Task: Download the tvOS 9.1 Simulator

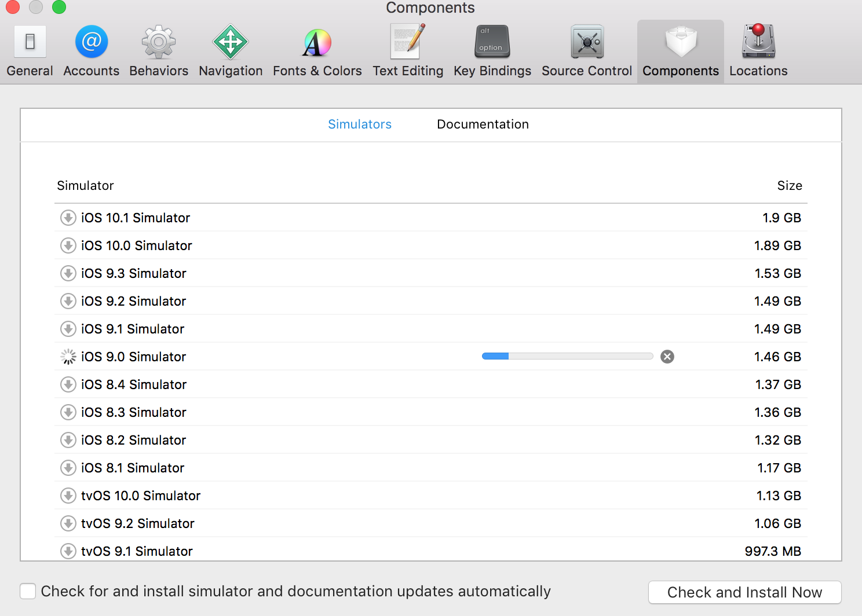Action: pos(68,551)
